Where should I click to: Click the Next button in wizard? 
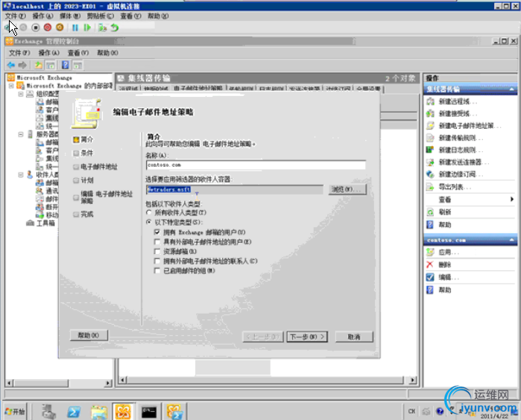(307, 337)
